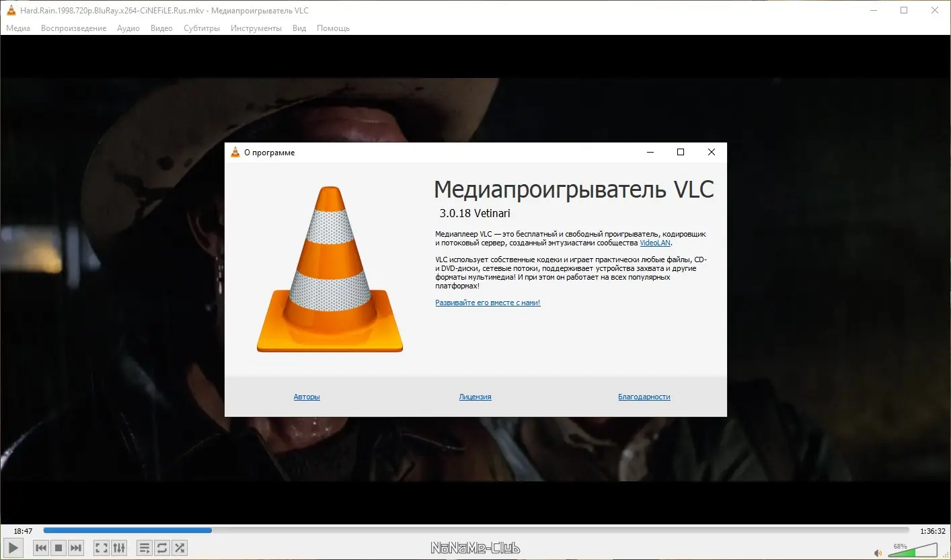Open the Медиа menu
Viewport: 951px width, 560px height.
click(18, 28)
